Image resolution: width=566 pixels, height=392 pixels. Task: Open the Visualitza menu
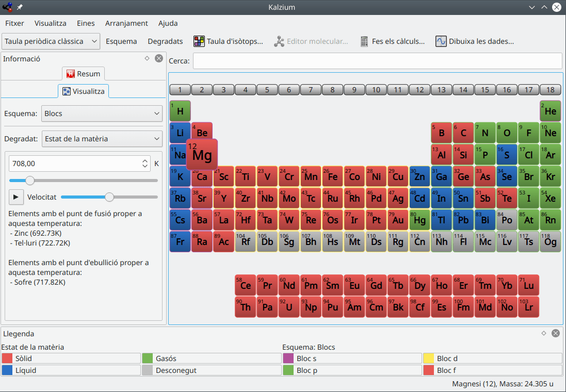50,23
